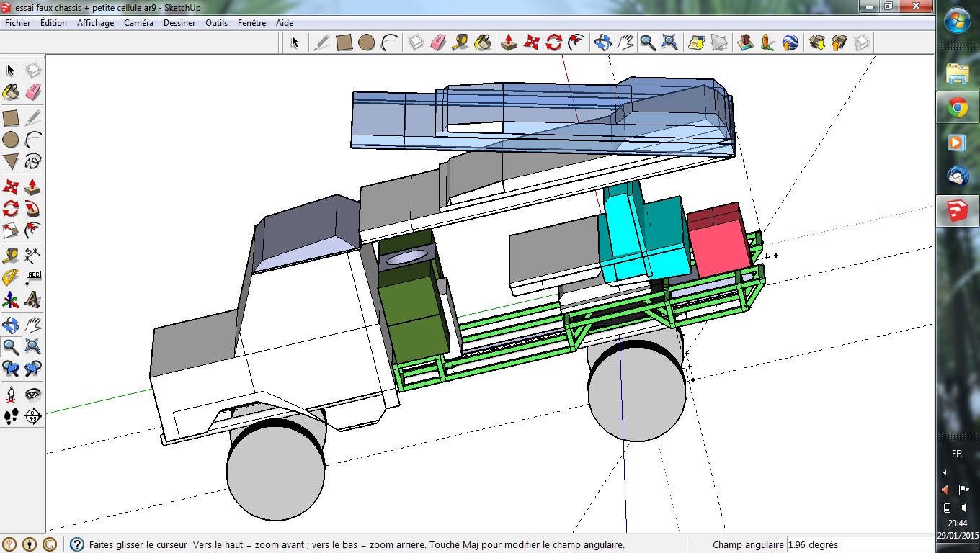Expand hidden system tray icons arrow
This screenshot has width=980, height=553.
tap(945, 473)
